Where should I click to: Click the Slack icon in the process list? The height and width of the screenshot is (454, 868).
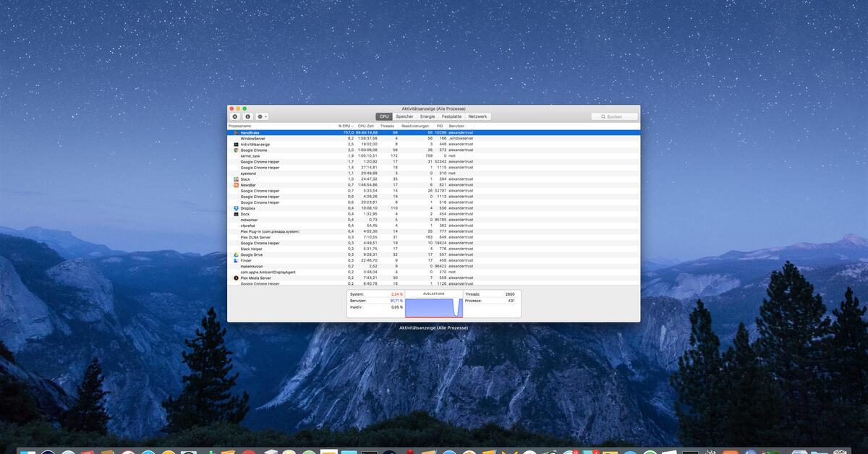(236, 178)
